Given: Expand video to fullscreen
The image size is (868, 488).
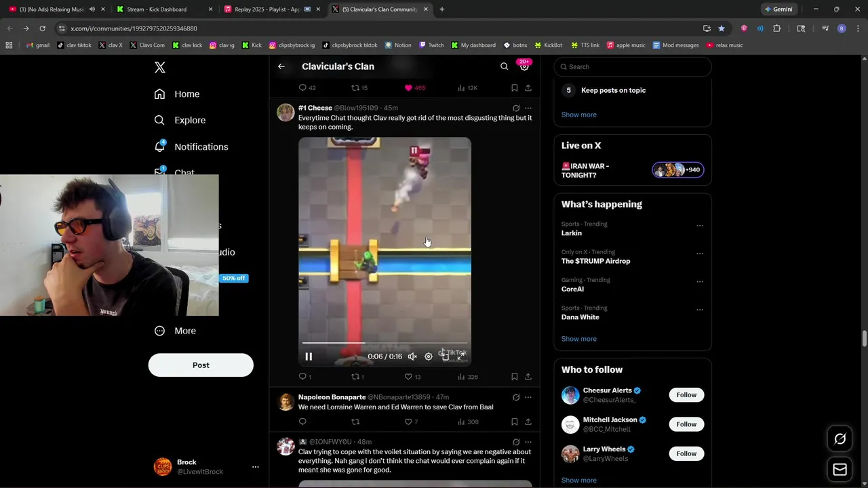Looking at the screenshot, I should [460, 357].
